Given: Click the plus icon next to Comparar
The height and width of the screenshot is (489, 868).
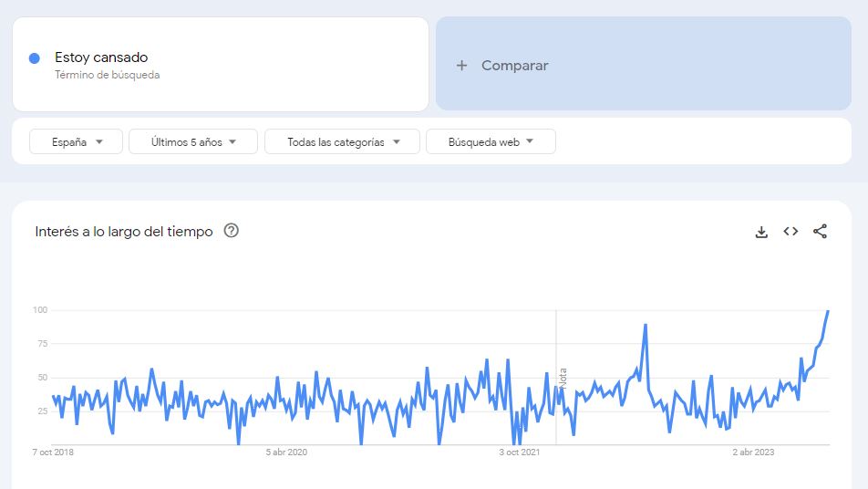Looking at the screenshot, I should (x=461, y=66).
